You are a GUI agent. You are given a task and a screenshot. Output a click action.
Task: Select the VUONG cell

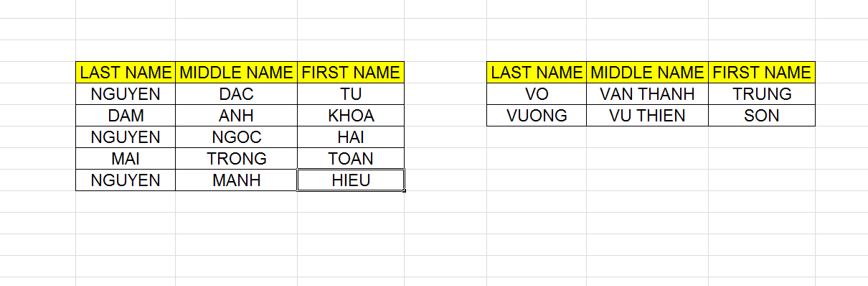(x=537, y=116)
